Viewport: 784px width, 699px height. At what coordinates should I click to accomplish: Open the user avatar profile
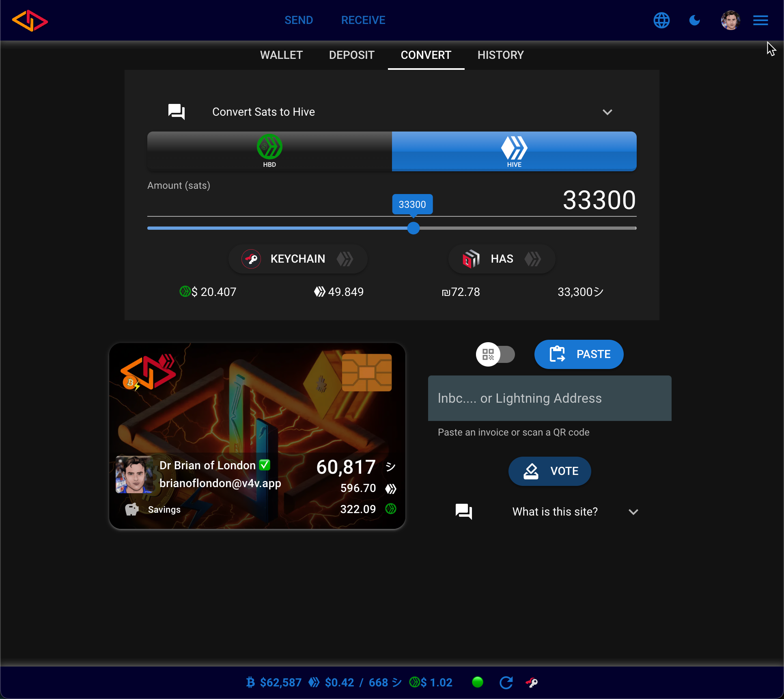pyautogui.click(x=730, y=20)
